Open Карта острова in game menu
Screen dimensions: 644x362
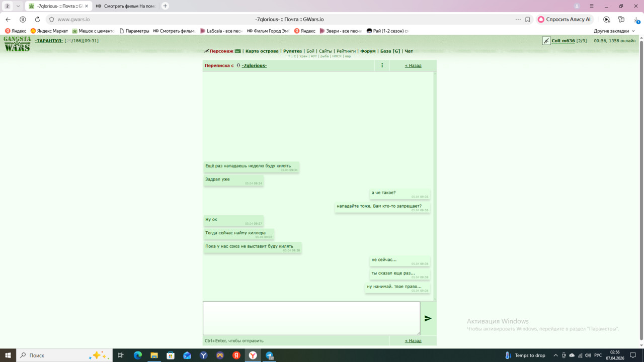(x=262, y=51)
